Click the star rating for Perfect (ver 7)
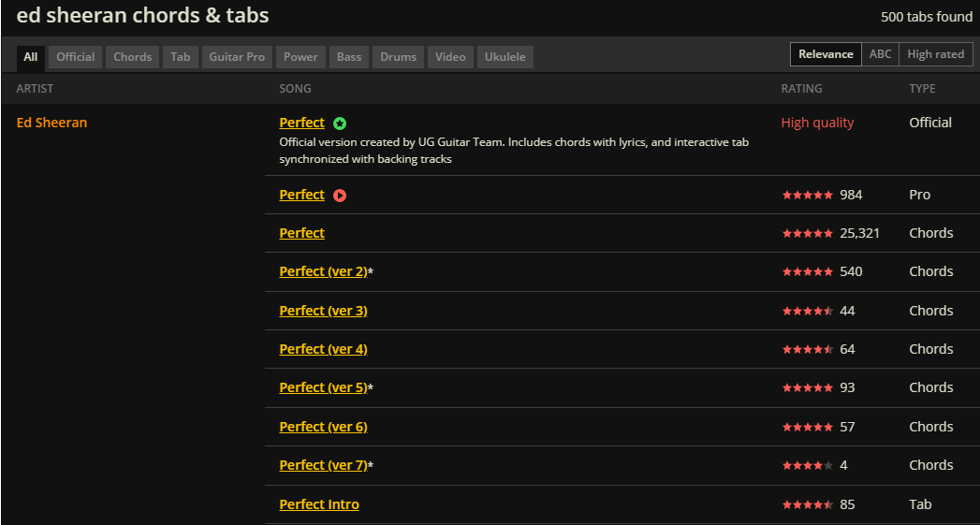980x525 pixels. (x=807, y=466)
